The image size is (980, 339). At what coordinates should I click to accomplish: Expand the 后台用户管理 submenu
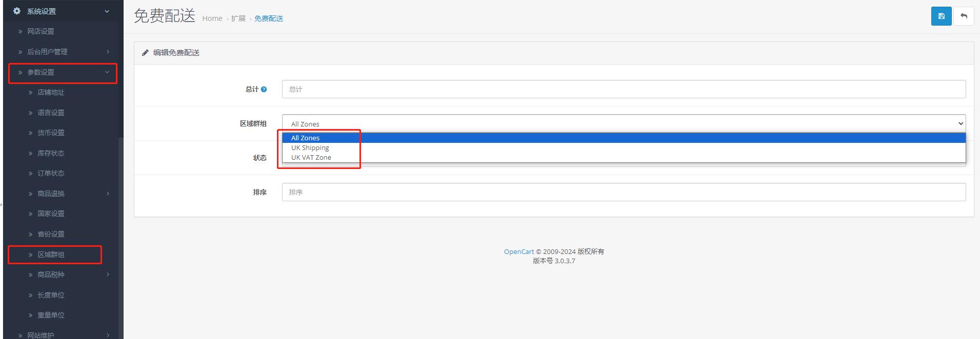pyautogui.click(x=108, y=52)
